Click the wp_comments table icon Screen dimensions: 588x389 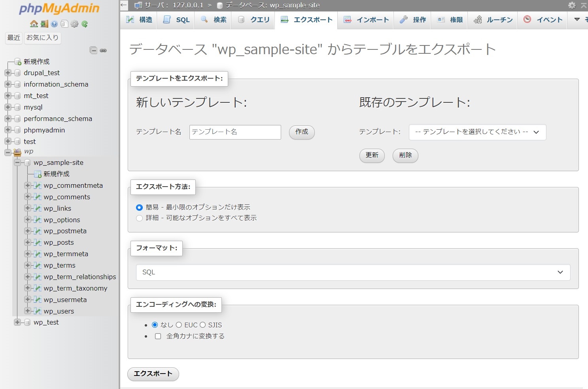click(38, 197)
